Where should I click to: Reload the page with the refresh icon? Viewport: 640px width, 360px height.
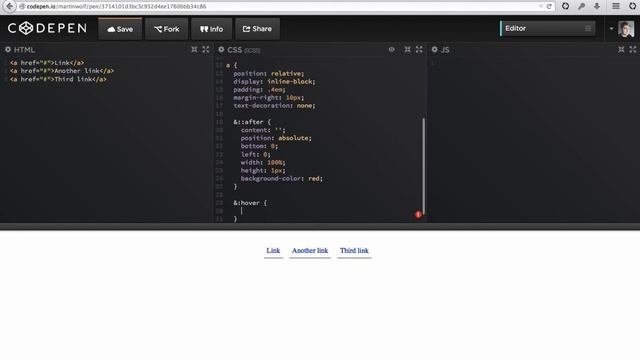coord(549,7)
